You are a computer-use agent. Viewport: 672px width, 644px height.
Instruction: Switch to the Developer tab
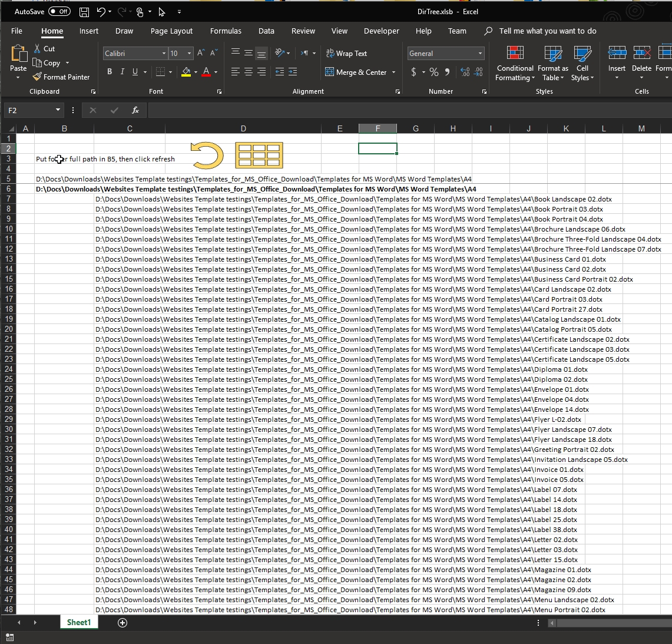(x=381, y=31)
